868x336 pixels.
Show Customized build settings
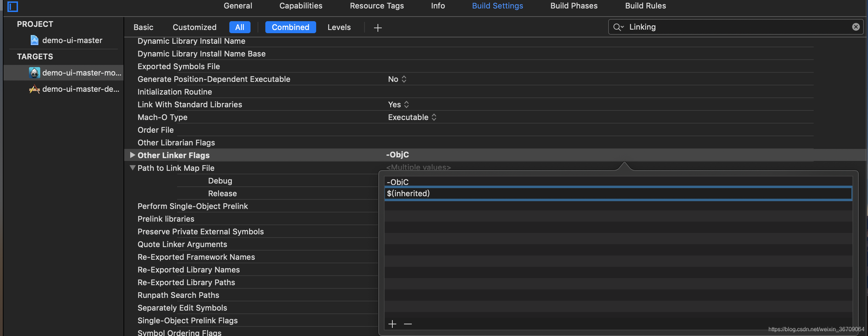pos(194,27)
